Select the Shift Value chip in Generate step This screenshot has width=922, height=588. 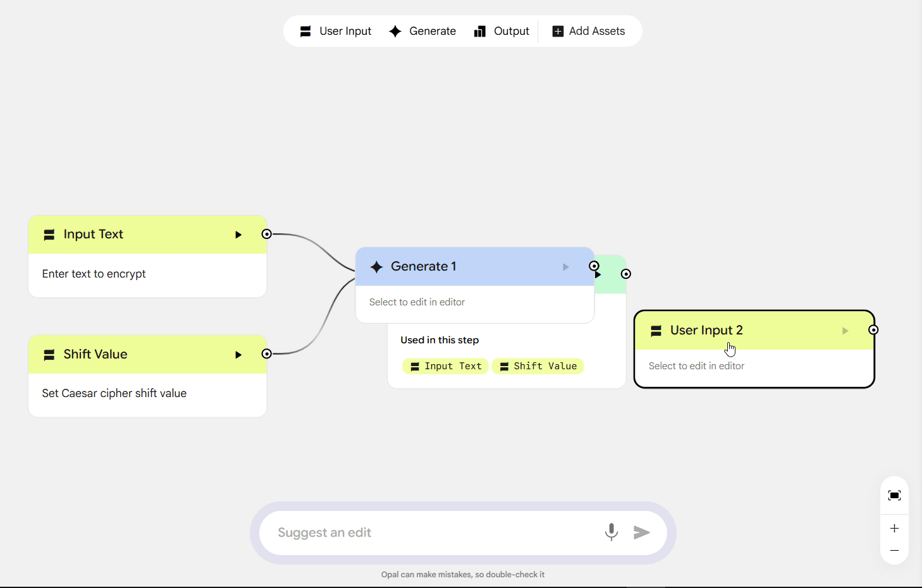(x=538, y=366)
